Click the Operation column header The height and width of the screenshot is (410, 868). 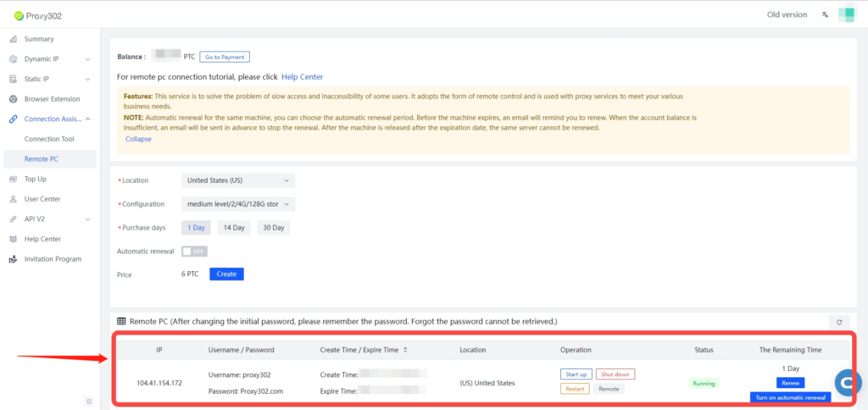point(576,350)
